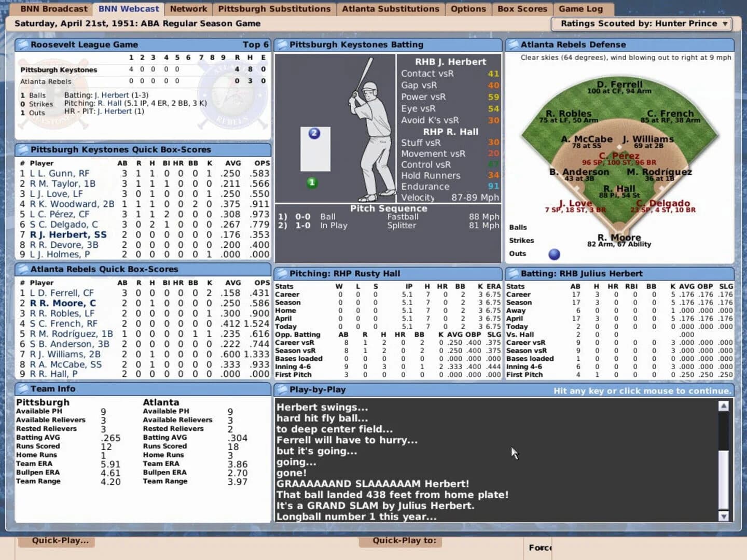747x560 pixels.
Task: Click the Roosevelt League Game panel icon
Action: pyautogui.click(x=23, y=45)
